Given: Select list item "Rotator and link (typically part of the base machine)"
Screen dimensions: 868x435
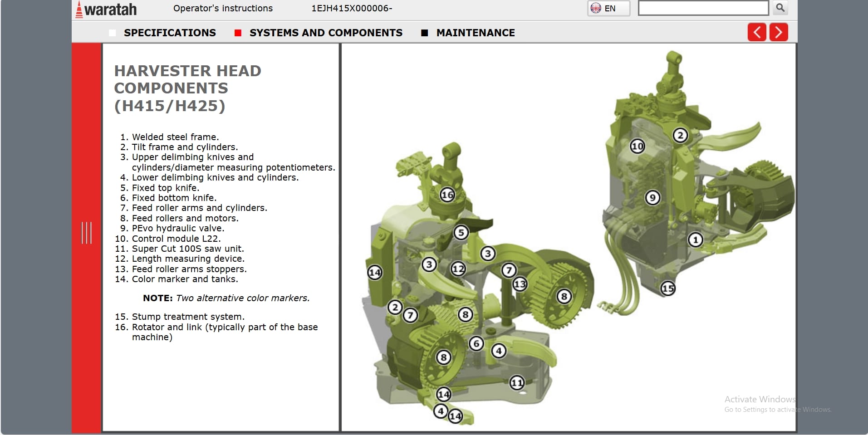Looking at the screenshot, I should coord(225,332).
